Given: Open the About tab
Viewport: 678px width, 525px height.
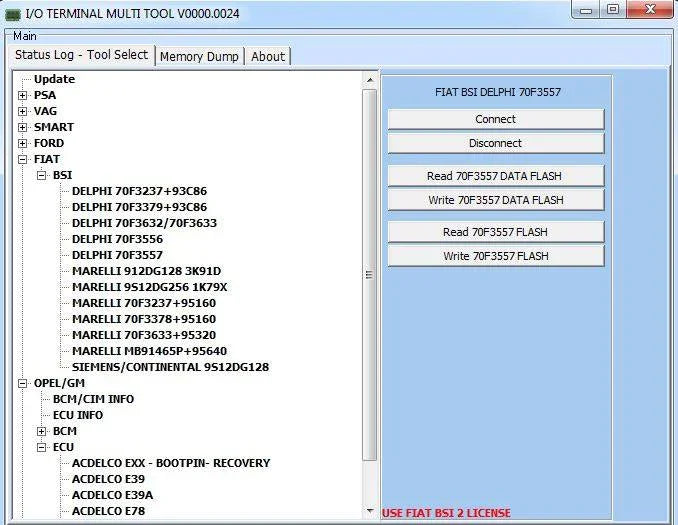Looking at the screenshot, I should click(x=268, y=56).
